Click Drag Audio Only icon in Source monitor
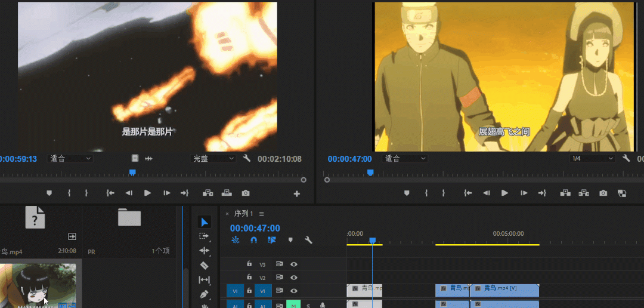Screen dimensions: 644x308 pyautogui.click(x=148, y=158)
